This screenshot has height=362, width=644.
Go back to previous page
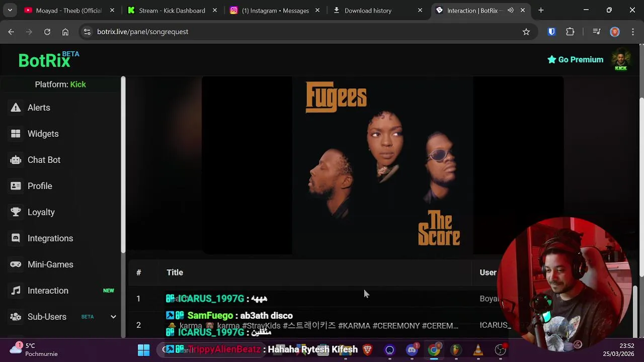pos(11,32)
